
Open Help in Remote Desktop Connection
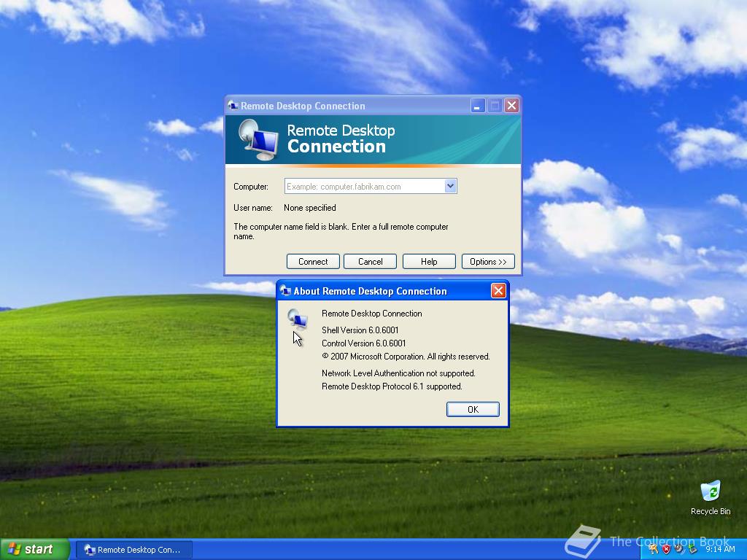click(429, 262)
